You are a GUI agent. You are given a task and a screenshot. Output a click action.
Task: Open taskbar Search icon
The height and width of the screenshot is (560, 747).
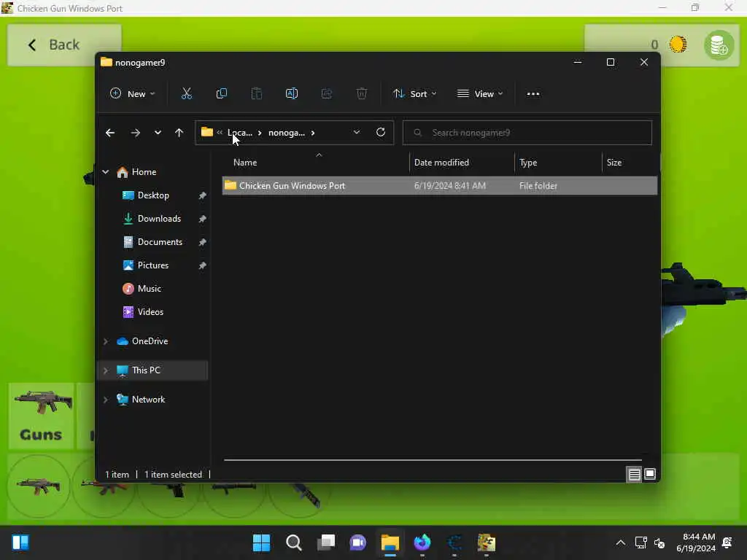click(293, 542)
